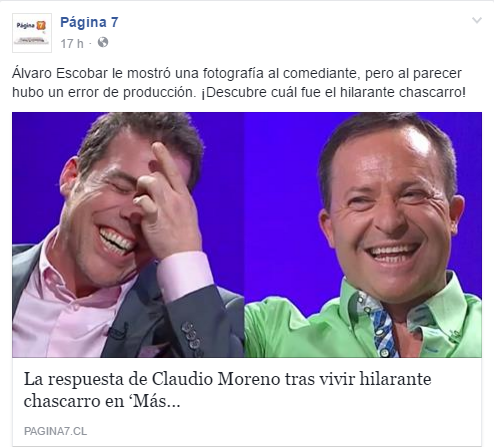Select the caption line starting Álvaro Escobar
Viewport: 494px width, 447px height.
click(237, 73)
